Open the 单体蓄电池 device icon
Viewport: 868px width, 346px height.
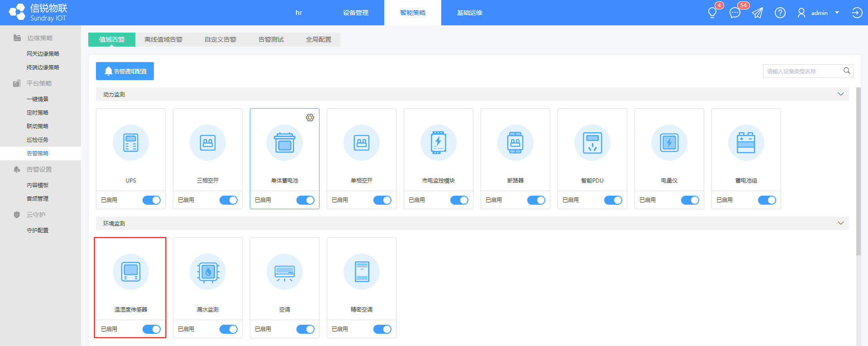[285, 143]
